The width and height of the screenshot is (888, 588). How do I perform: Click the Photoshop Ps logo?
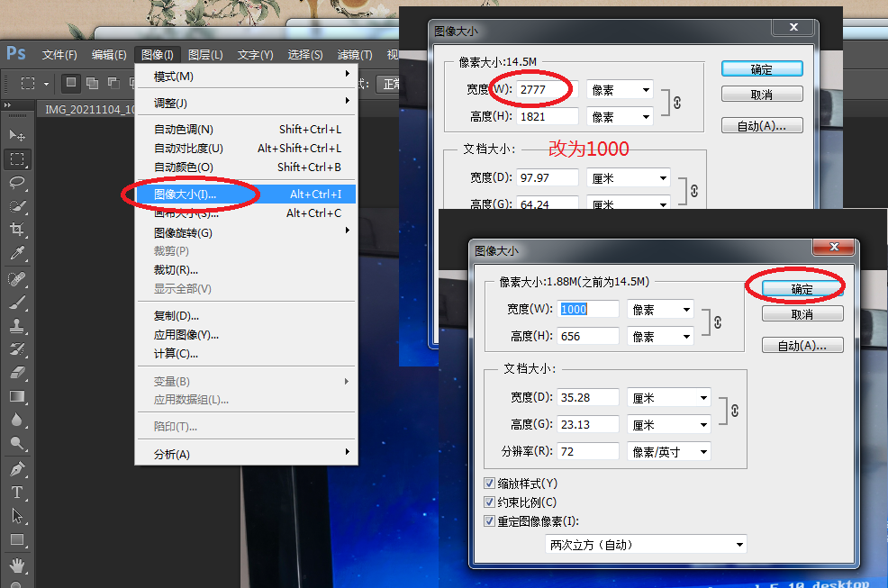coord(16,54)
